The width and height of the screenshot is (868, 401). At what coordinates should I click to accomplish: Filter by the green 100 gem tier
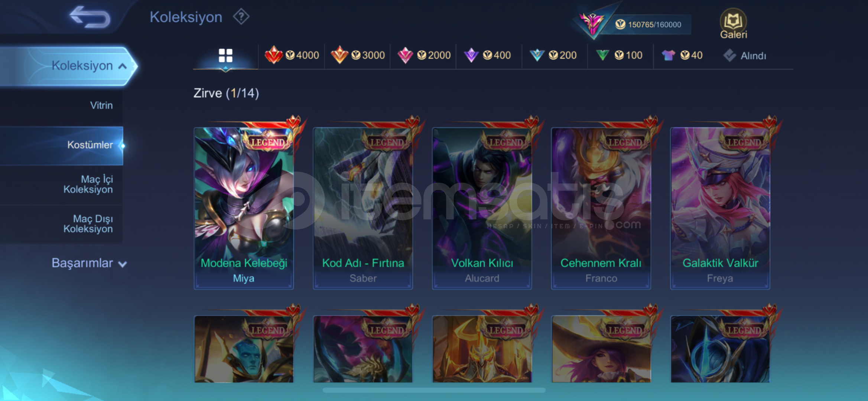619,55
